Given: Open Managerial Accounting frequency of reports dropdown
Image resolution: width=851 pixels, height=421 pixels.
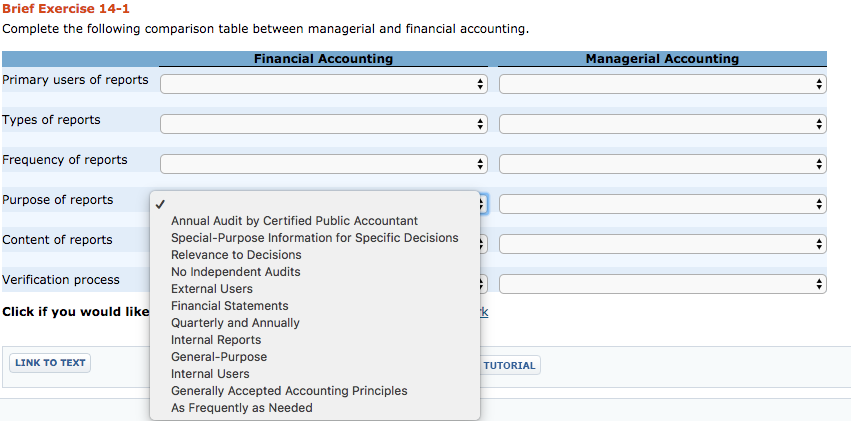Looking at the screenshot, I should pyautogui.click(x=662, y=164).
